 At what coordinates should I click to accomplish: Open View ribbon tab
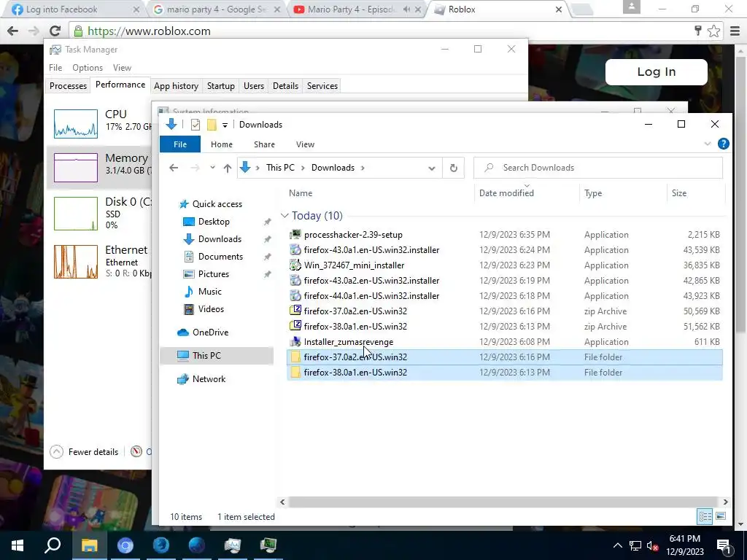pos(306,144)
